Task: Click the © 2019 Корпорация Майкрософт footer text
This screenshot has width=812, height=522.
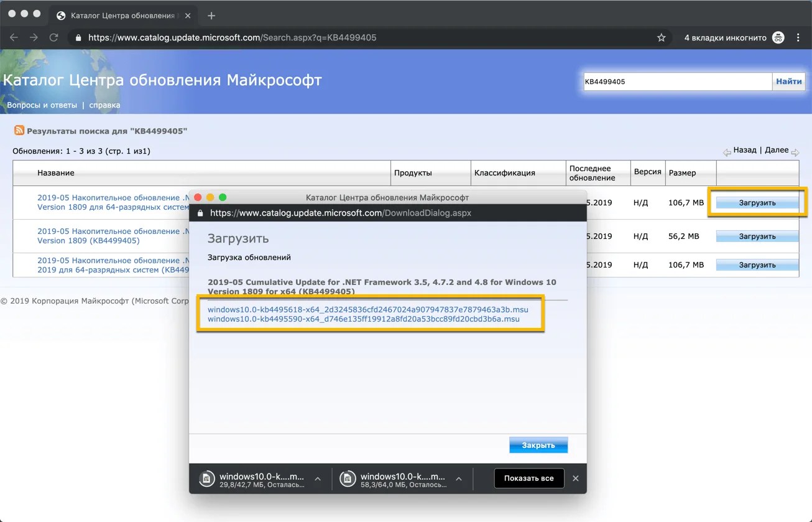Action: point(95,301)
